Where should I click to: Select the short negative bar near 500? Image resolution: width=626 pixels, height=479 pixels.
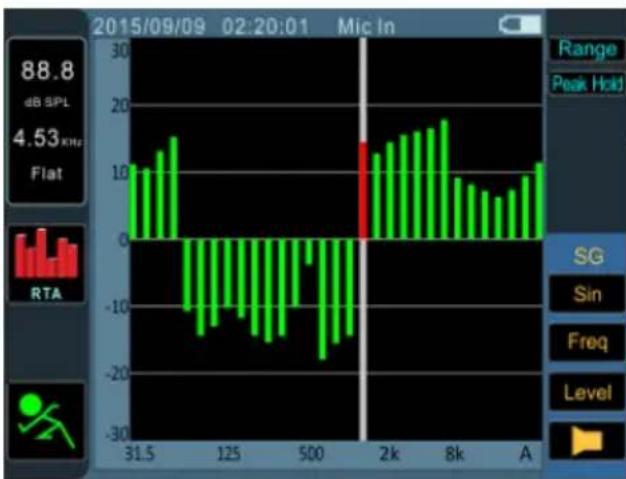pyautogui.click(x=309, y=251)
